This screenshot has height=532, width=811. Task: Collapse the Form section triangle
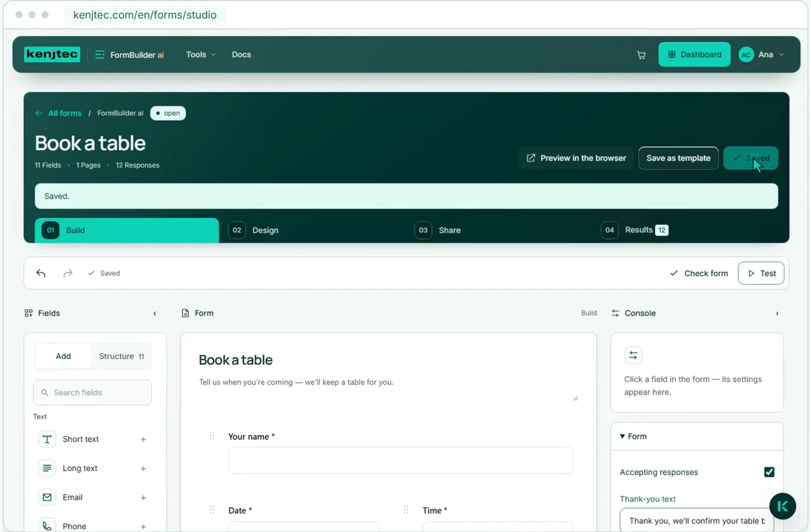click(622, 436)
